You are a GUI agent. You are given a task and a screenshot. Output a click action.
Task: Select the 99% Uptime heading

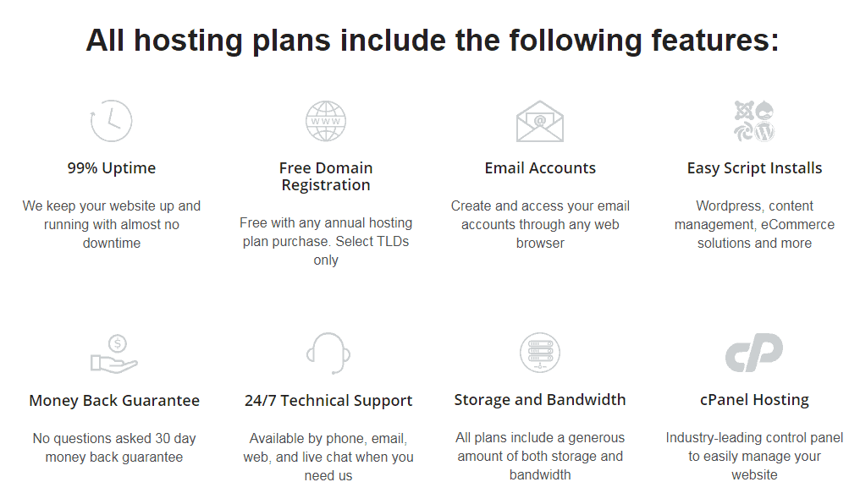click(x=112, y=168)
